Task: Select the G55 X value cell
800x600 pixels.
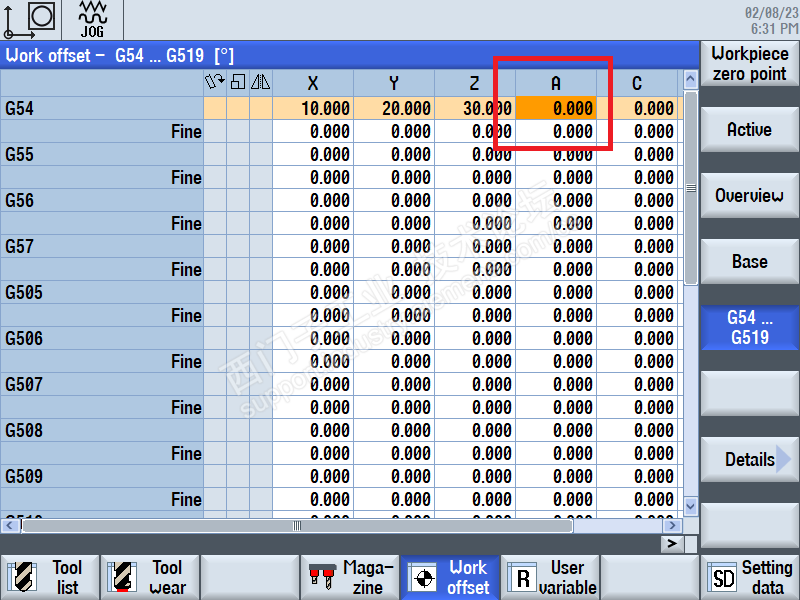Action: pyautogui.click(x=313, y=154)
